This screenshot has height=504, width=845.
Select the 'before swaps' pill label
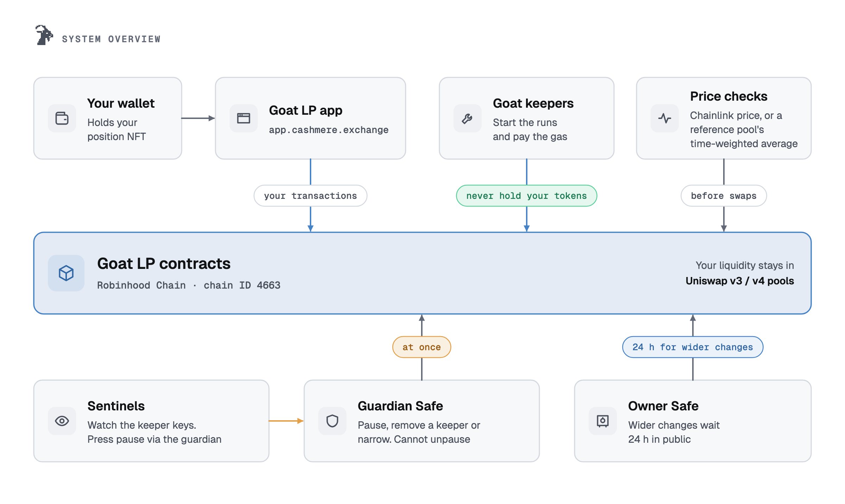[x=724, y=196]
